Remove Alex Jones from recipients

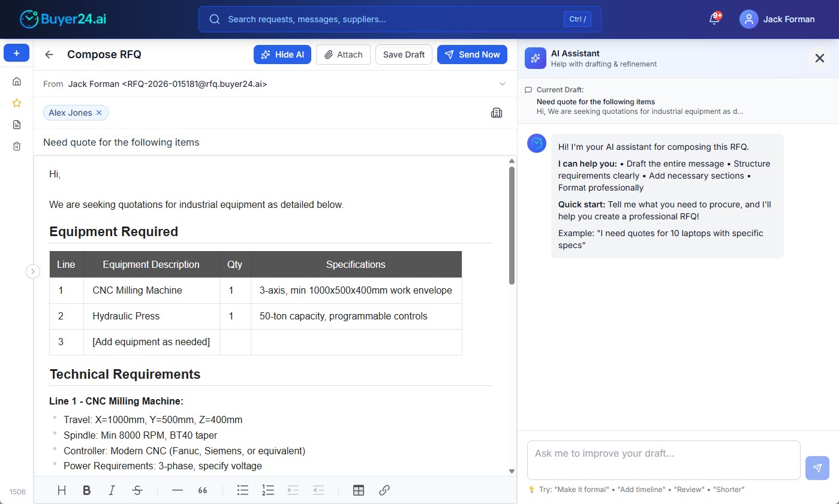click(98, 112)
